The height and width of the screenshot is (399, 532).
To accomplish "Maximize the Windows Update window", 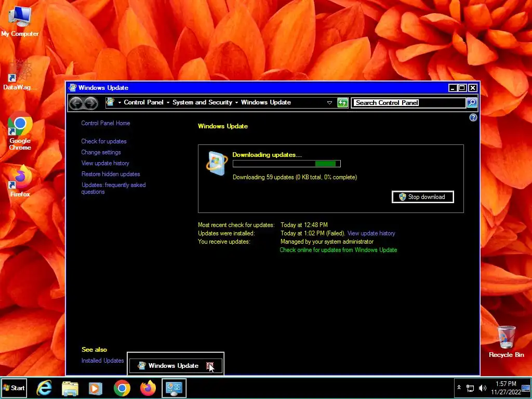I will [462, 88].
